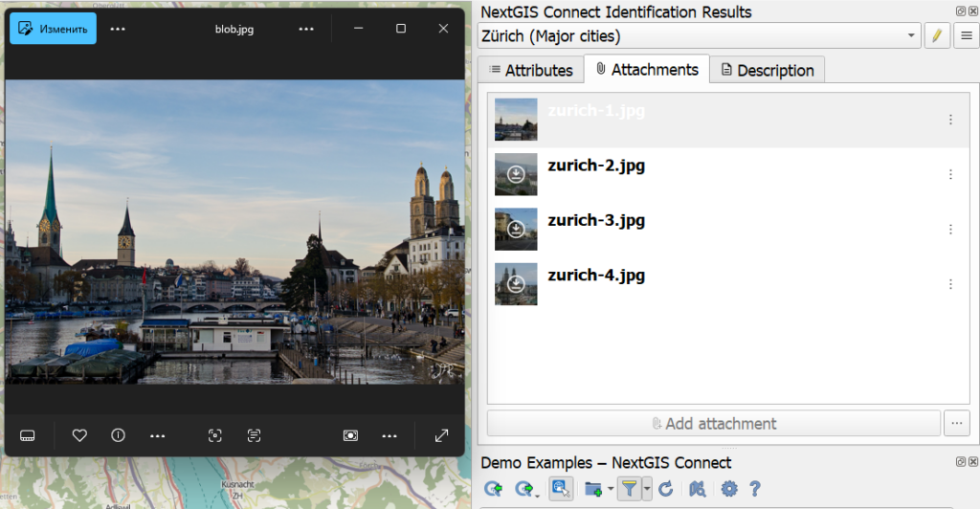Click the zoom-to-fit icon in photo viewer
The height and width of the screenshot is (509, 980).
350,436
